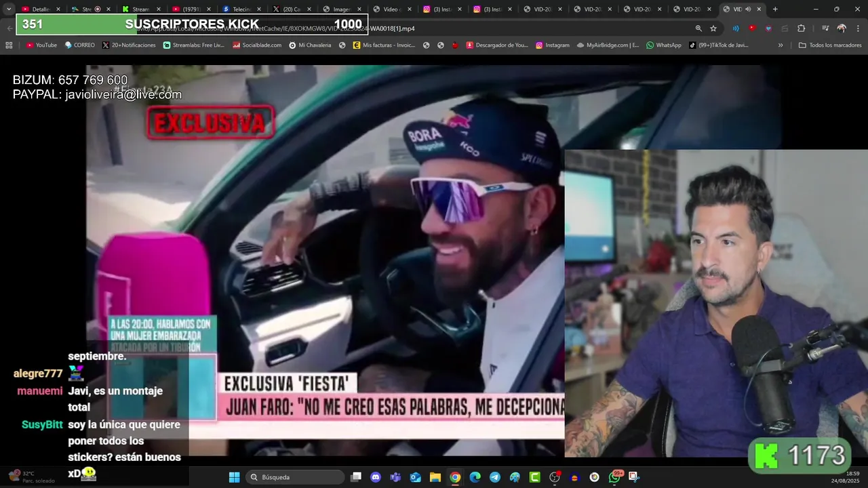
Task: Click the Búsqueda taskbar search box
Action: [294, 477]
